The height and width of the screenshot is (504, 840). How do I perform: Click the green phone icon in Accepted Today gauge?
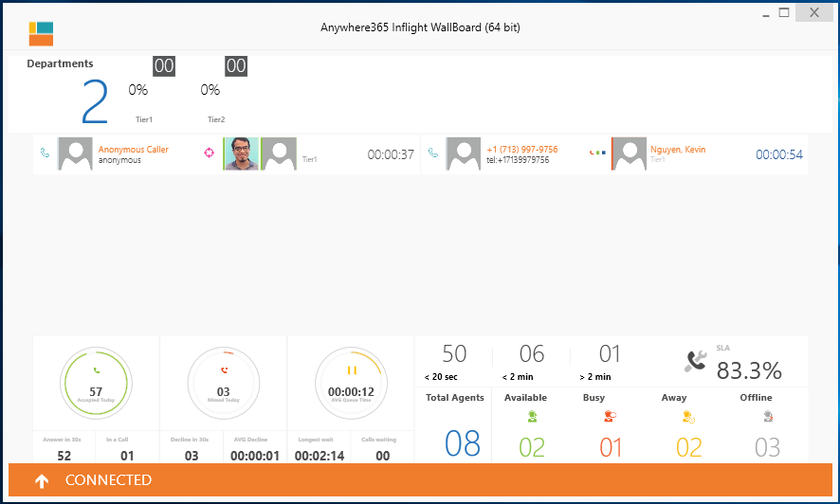point(96,369)
